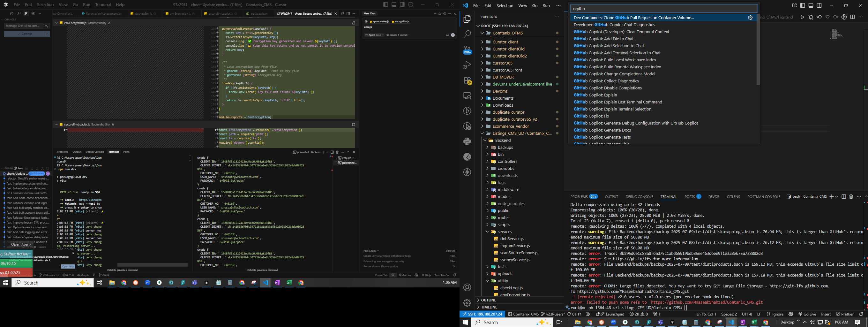The image size is (868, 327).
Task: Open Search view in VS Code activity bar
Action: click(467, 34)
